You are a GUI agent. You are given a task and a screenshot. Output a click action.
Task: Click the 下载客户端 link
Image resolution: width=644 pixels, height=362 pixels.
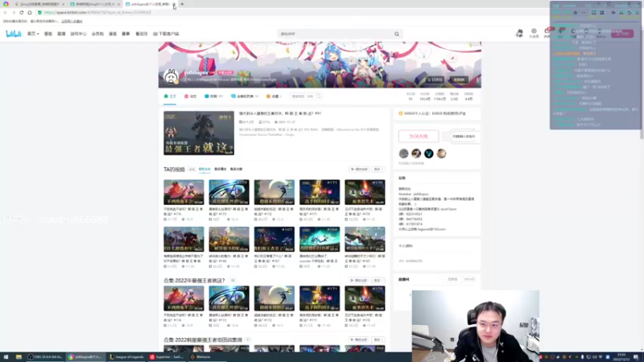[x=166, y=34]
